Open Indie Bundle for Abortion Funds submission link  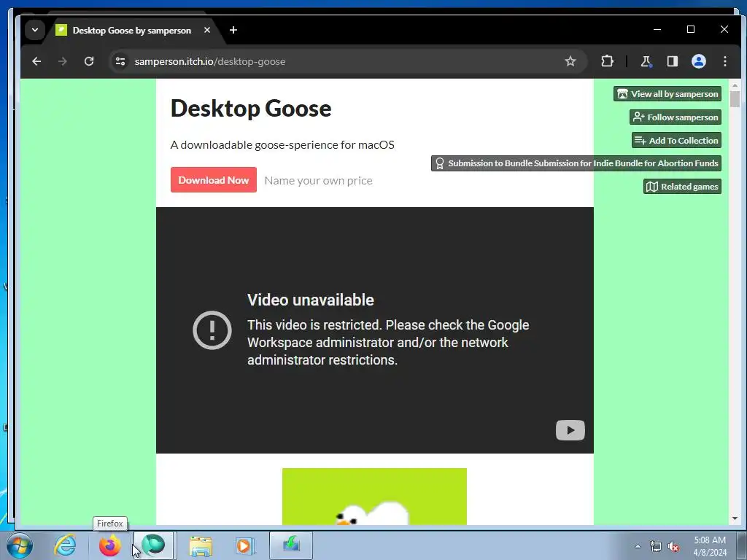(x=576, y=163)
